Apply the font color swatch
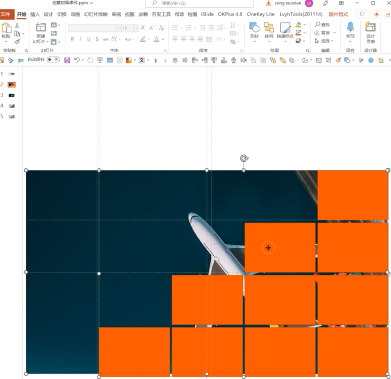391x379 pixels. click(157, 39)
